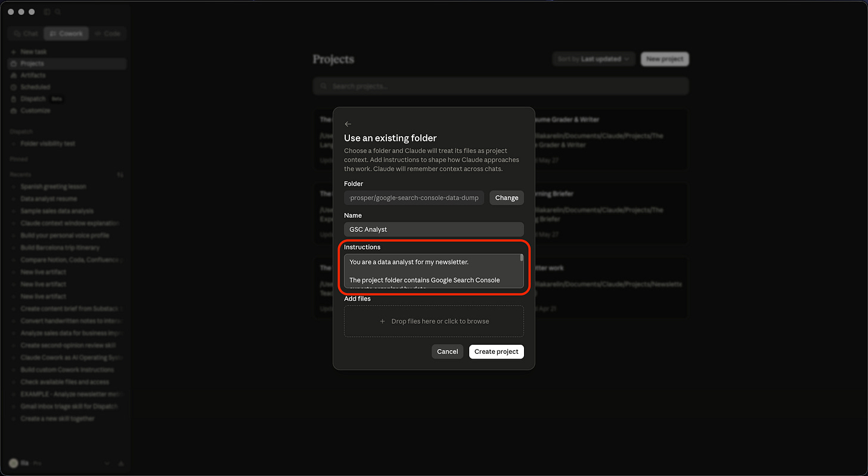Switch to the Chat tab
The image size is (868, 476).
coord(26,34)
